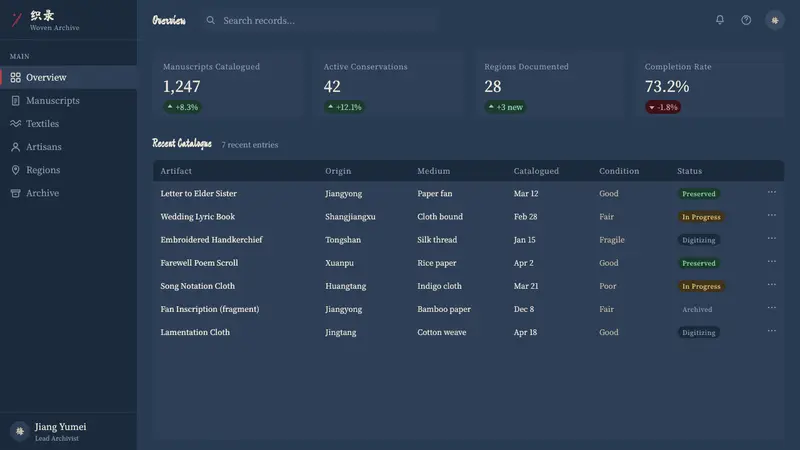Click In Progress status of Wedding Lyric Book

(x=701, y=217)
